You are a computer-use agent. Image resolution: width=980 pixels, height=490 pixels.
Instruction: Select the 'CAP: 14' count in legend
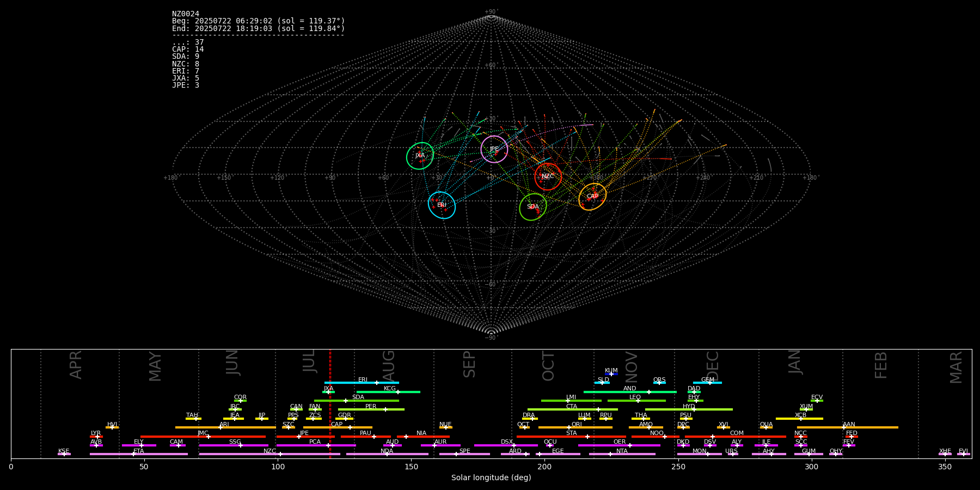(x=188, y=50)
